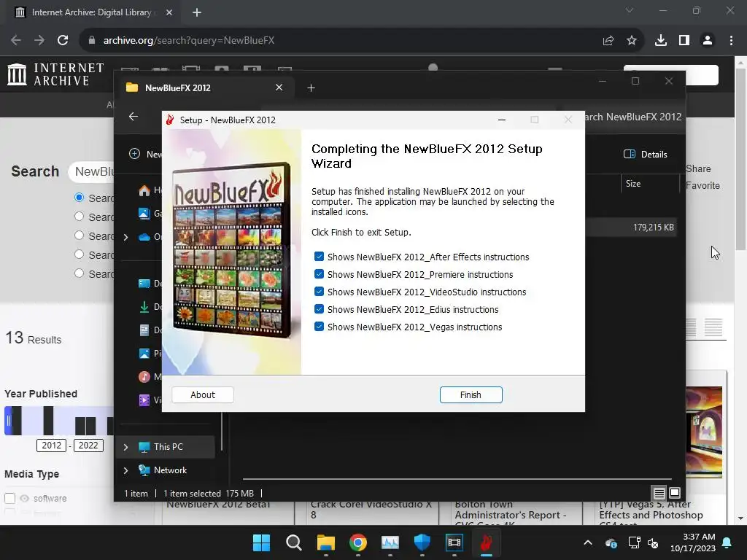Open Pictures folder in Explorer sidebar
The image size is (747, 560).
coord(144,354)
